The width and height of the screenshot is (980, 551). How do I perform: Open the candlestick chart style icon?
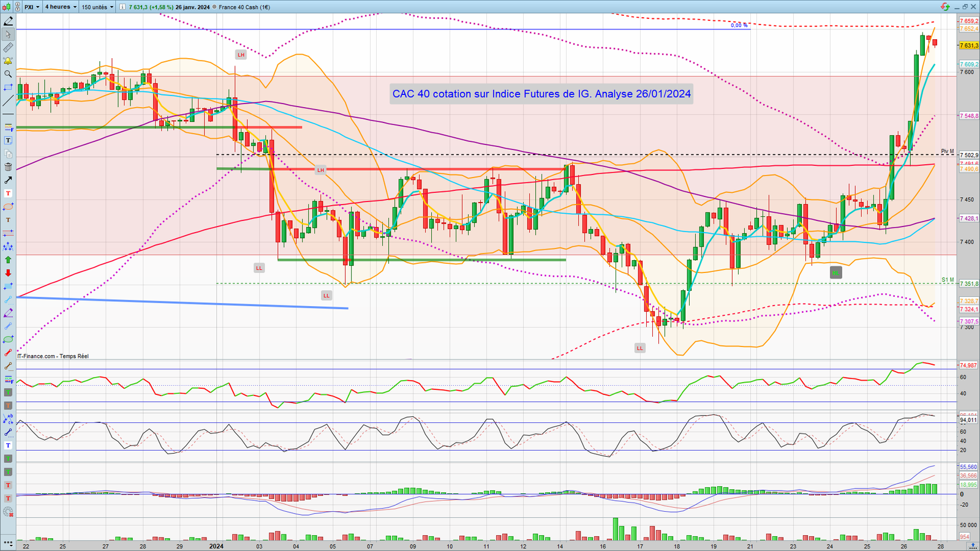pos(6,7)
